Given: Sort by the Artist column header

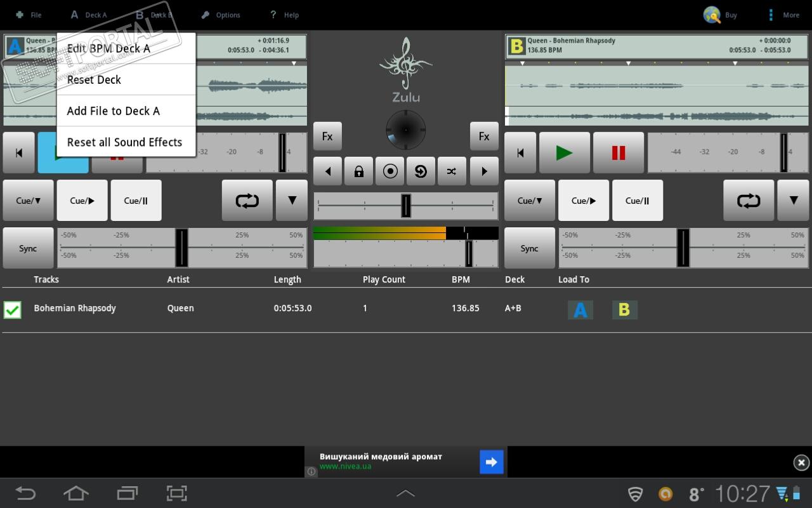Looking at the screenshot, I should (x=178, y=279).
